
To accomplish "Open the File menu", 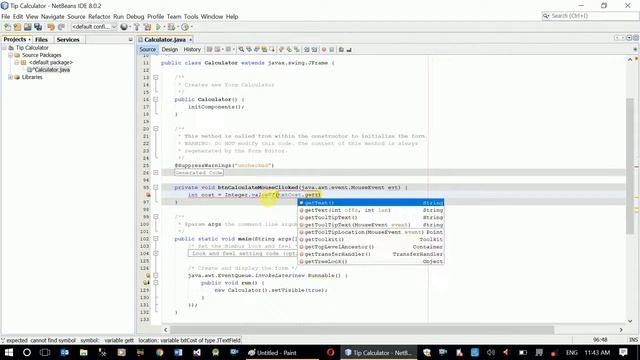I will 6,17.
